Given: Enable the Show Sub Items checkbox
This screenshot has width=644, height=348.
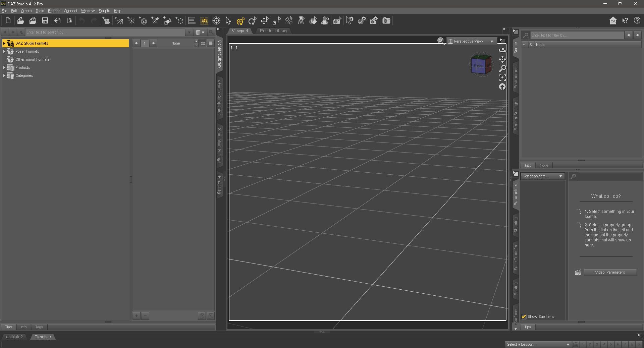Looking at the screenshot, I should 524,316.
